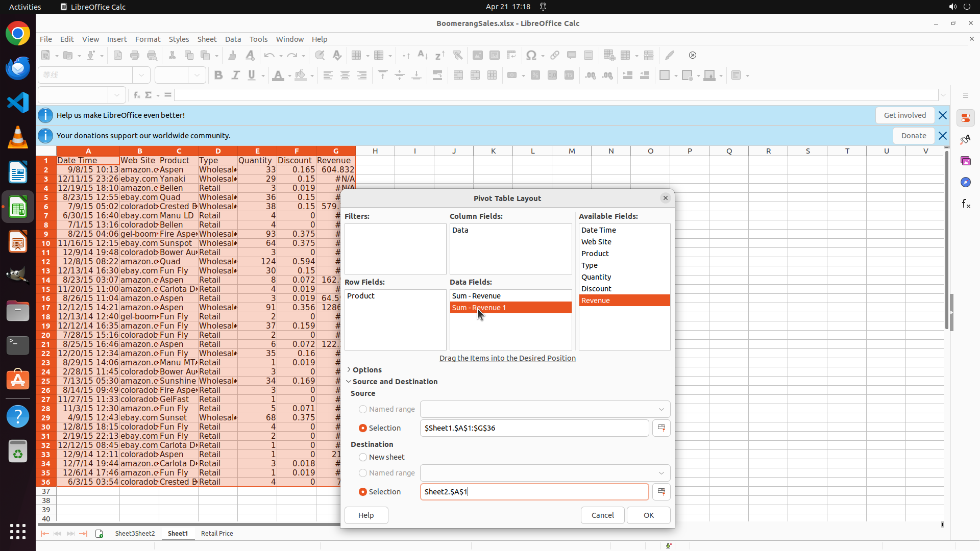The image size is (980, 551).
Task: Click the shrink button beside source Selection field
Action: tap(661, 428)
